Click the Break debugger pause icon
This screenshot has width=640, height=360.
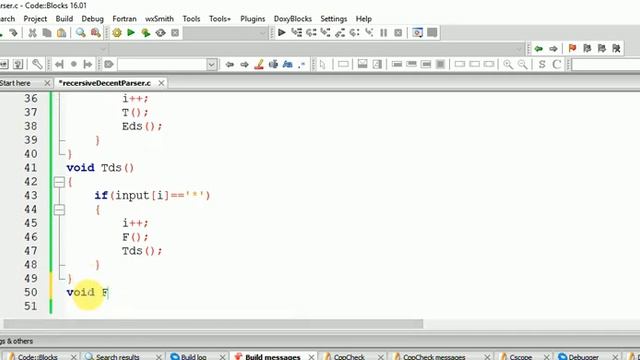coord(384,33)
